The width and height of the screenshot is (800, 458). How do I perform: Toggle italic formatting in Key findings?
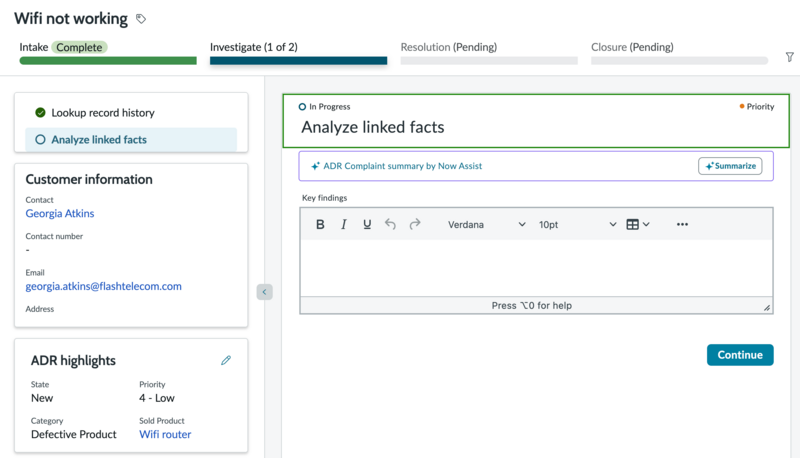[x=343, y=224]
